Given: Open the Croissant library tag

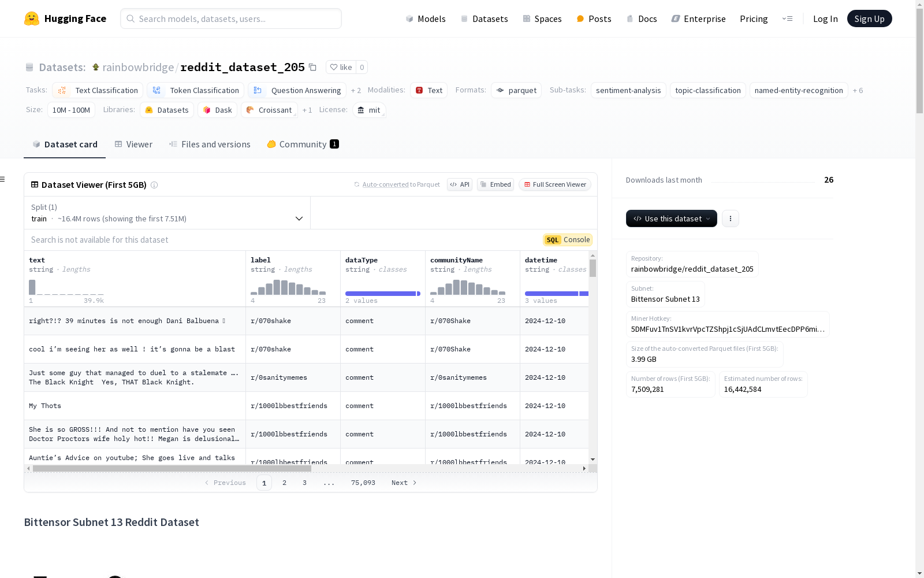Looking at the screenshot, I should 269,110.
